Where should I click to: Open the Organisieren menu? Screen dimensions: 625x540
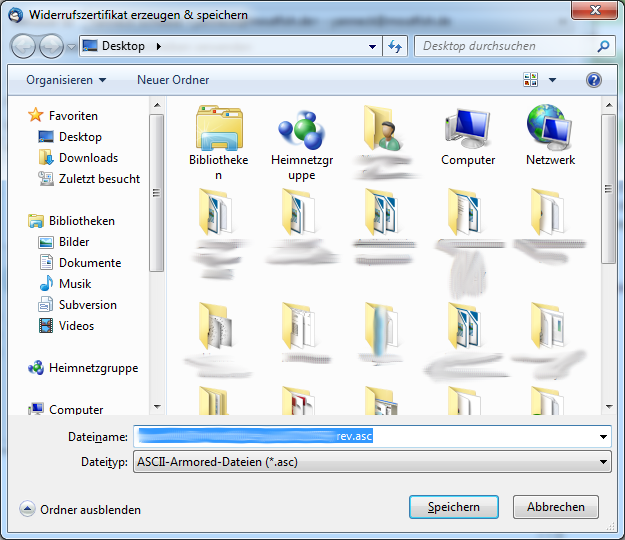pyautogui.click(x=66, y=80)
